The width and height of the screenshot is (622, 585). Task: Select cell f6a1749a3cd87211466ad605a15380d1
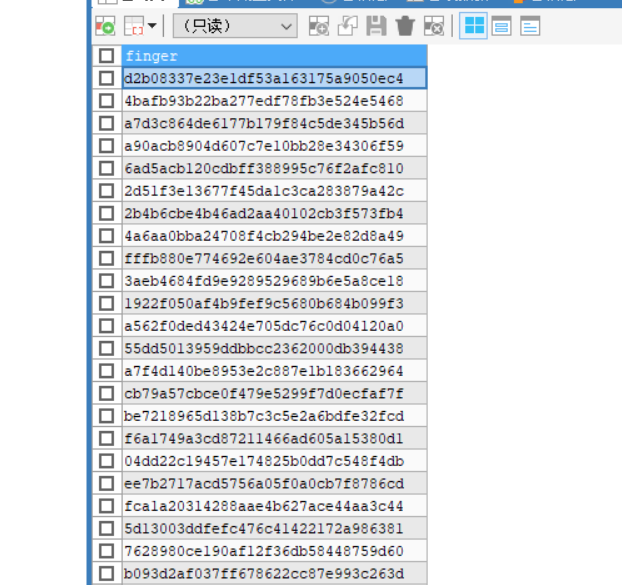click(275, 438)
